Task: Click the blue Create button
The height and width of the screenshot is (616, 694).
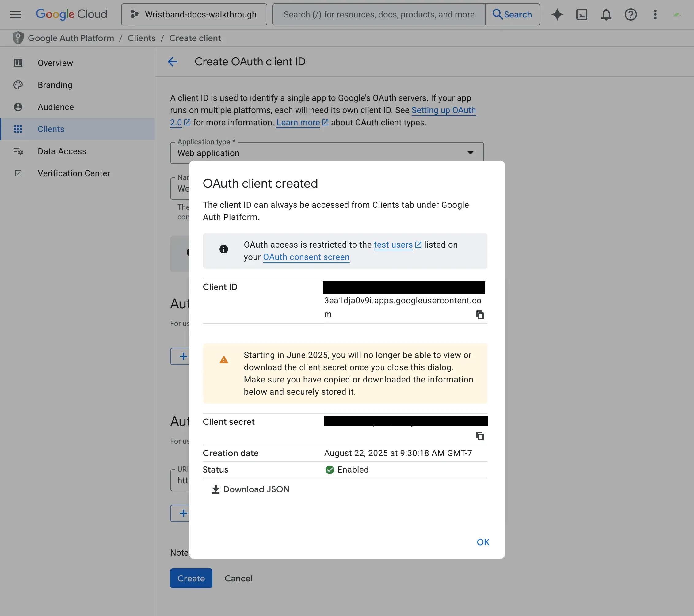Action: [x=191, y=578]
